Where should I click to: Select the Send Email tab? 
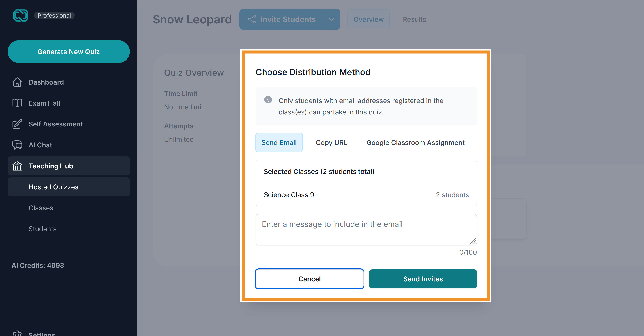tap(279, 142)
